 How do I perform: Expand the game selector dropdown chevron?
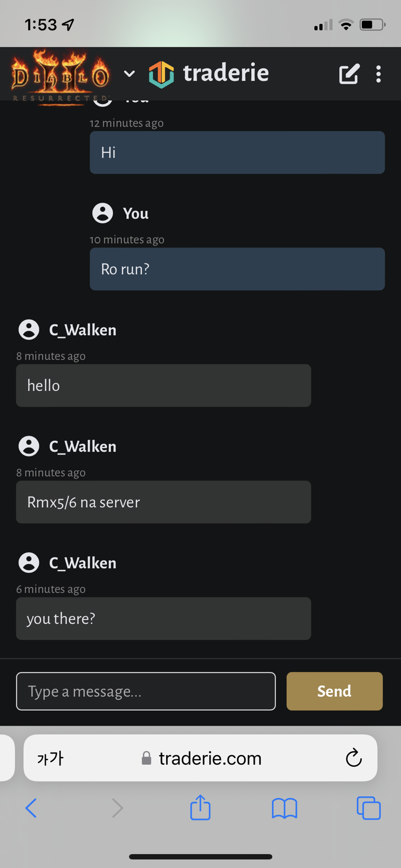129,74
